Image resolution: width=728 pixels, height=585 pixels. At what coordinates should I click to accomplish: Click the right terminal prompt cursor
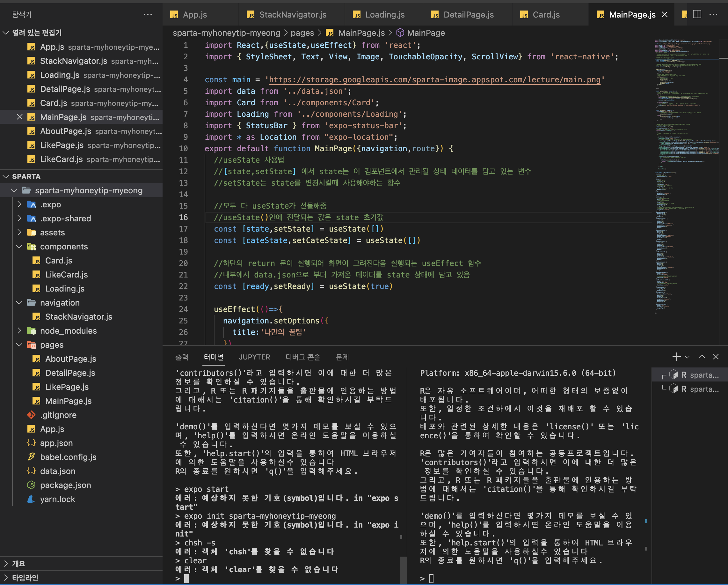[431, 579]
